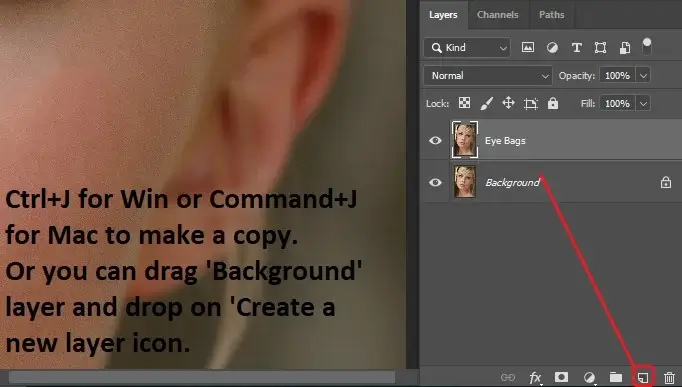
Task: Switch to the Channels tab
Action: click(x=498, y=15)
